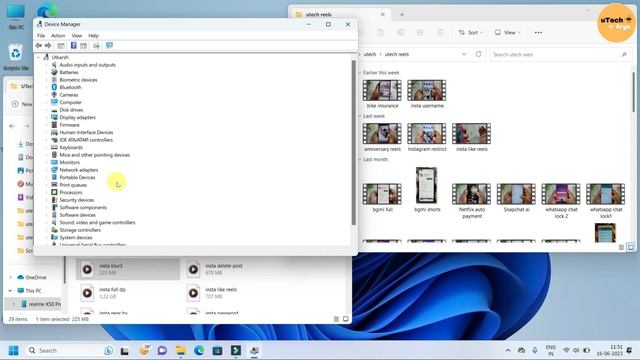The width and height of the screenshot is (640, 360).
Task: Click the Monitors category icon
Action: click(54, 162)
